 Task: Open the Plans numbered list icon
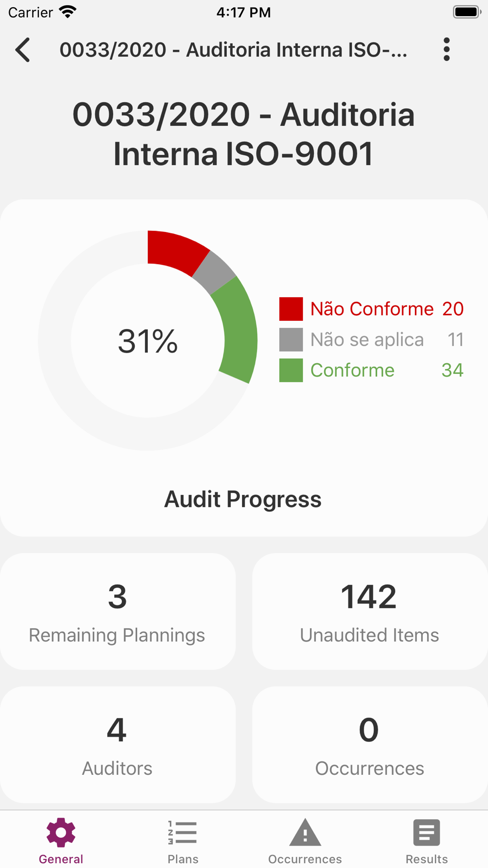[183, 832]
